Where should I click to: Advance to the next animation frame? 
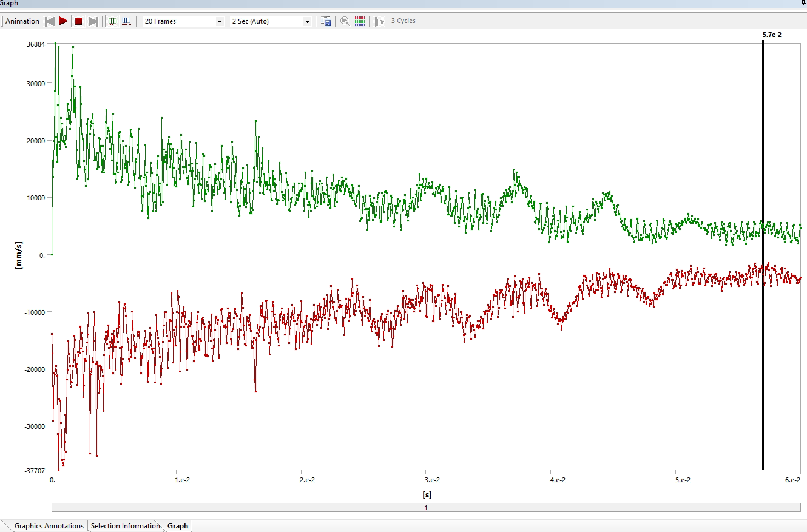tap(93, 21)
